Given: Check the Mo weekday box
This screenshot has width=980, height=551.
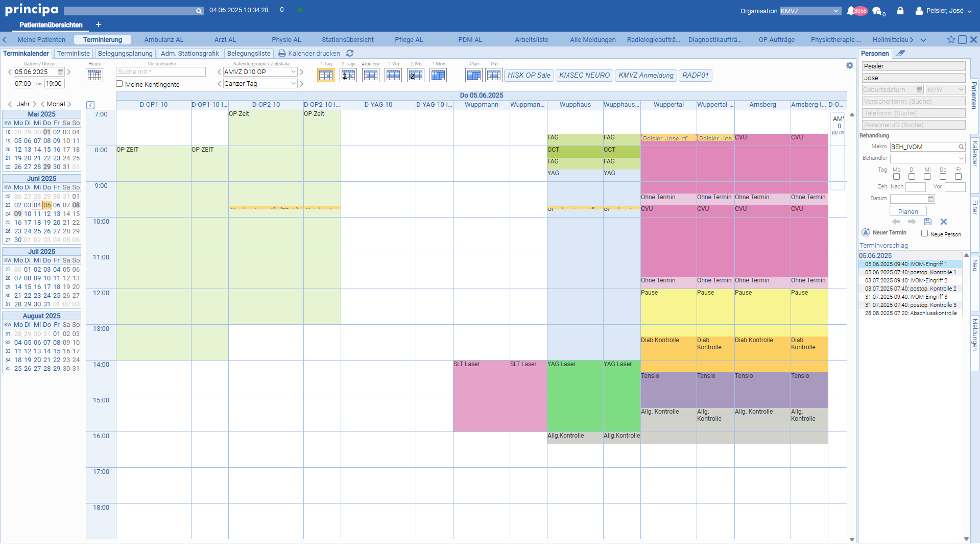Looking at the screenshot, I should [896, 177].
